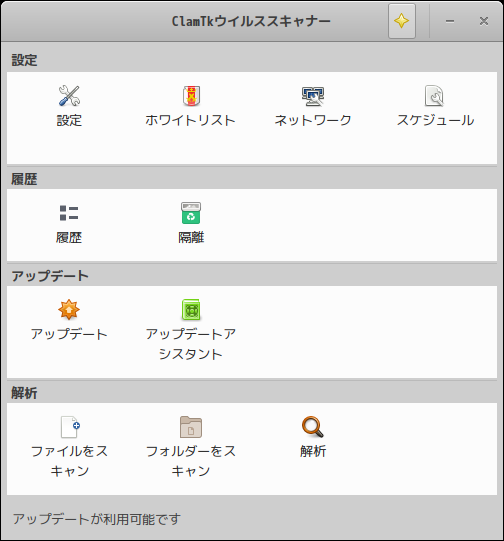504x541 pixels.
Task: Click the ClamTkウイルススキャナー window title
Action: (x=251, y=21)
